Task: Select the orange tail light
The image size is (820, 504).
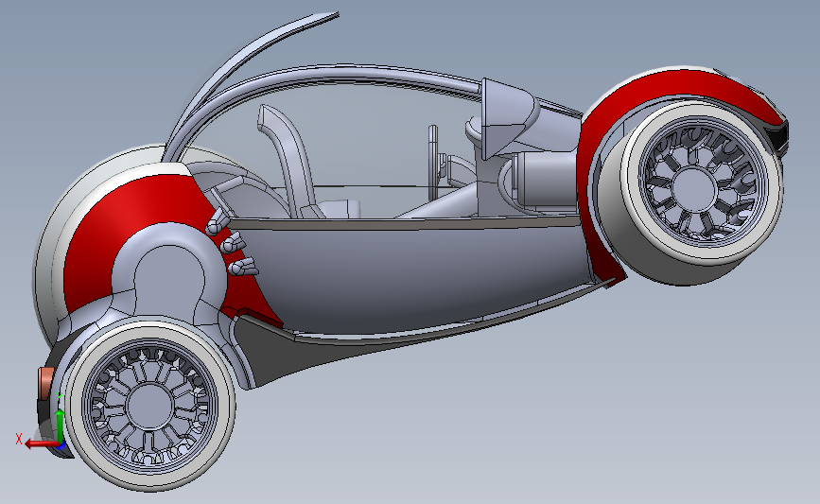Action: pos(45,384)
